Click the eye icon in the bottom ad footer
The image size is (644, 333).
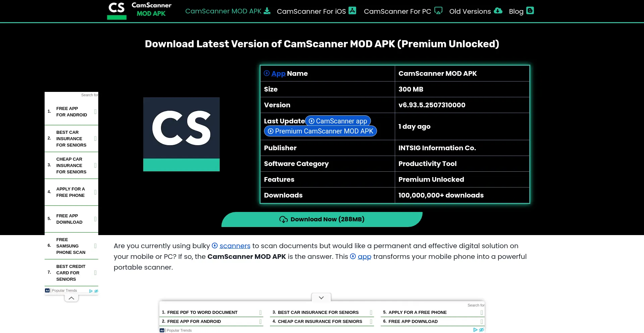(481, 330)
